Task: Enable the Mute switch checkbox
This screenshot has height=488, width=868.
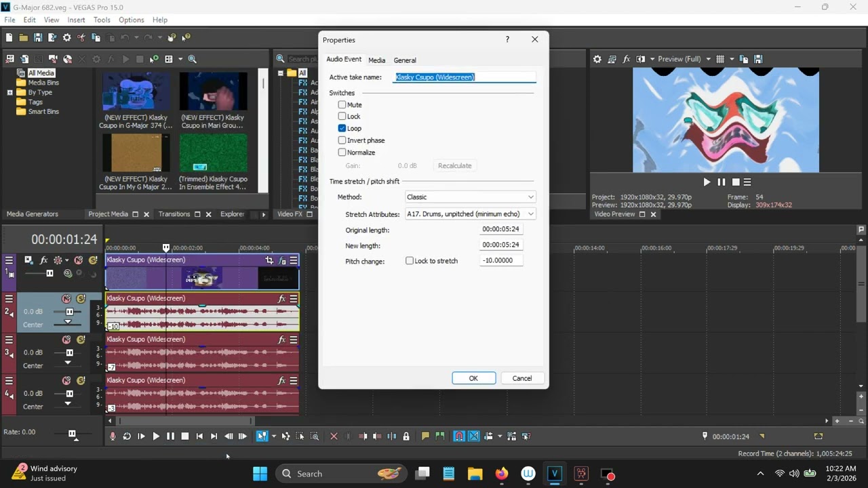Action: point(342,105)
